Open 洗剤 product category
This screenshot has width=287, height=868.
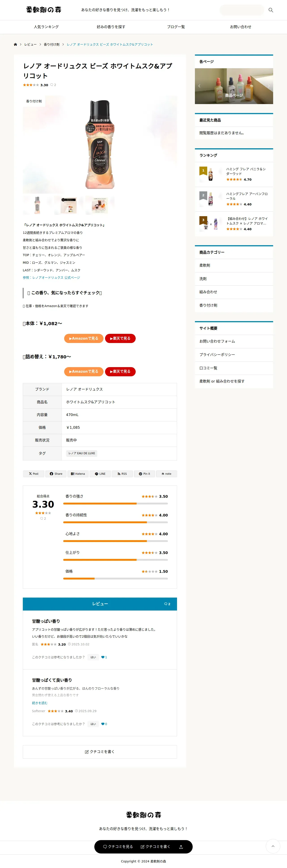[x=234, y=279]
